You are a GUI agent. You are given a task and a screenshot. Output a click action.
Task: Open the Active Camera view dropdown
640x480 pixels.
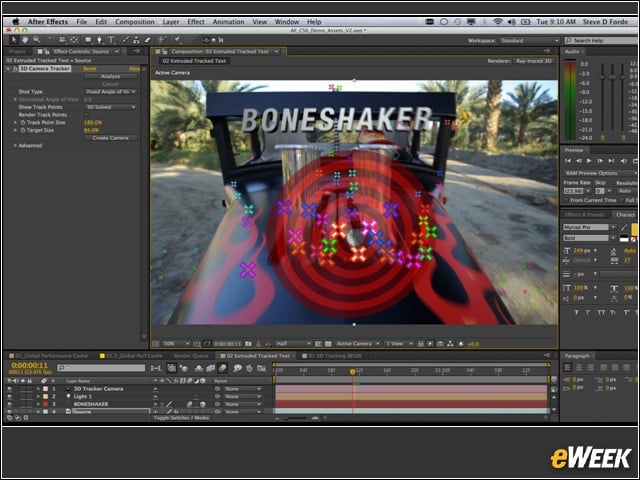[358, 344]
